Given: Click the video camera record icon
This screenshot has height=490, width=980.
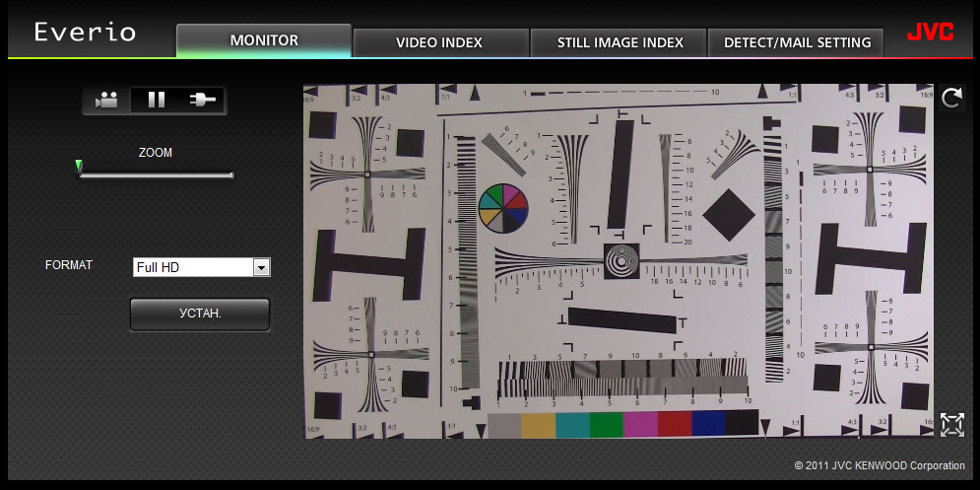Looking at the screenshot, I should pos(107,101).
